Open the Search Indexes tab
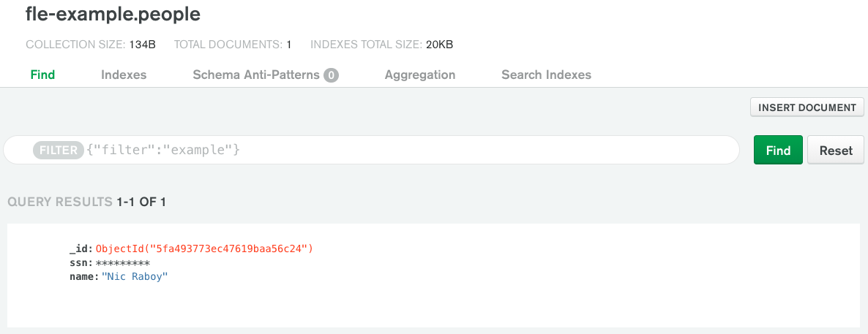868x334 pixels. point(546,75)
